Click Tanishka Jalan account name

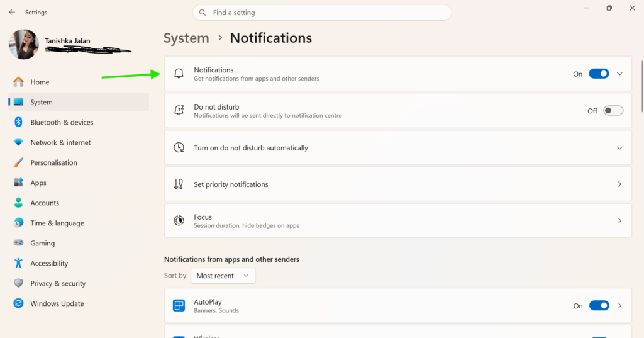(x=67, y=41)
